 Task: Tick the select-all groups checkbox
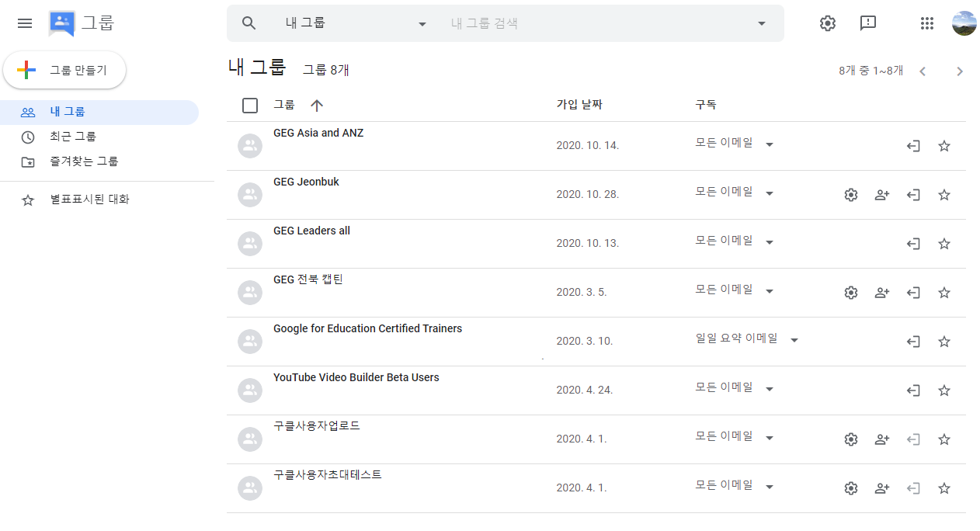point(250,106)
